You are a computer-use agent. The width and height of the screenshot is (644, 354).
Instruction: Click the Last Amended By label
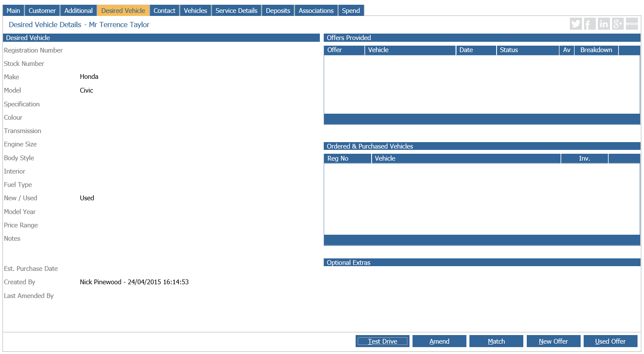click(29, 296)
